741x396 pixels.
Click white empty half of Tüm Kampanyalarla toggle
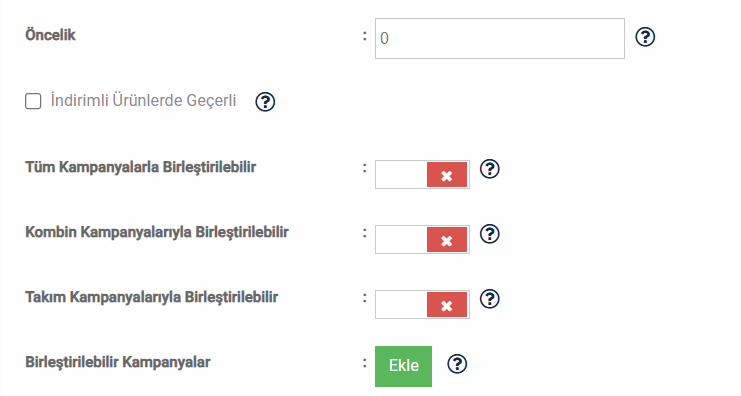[401, 175]
